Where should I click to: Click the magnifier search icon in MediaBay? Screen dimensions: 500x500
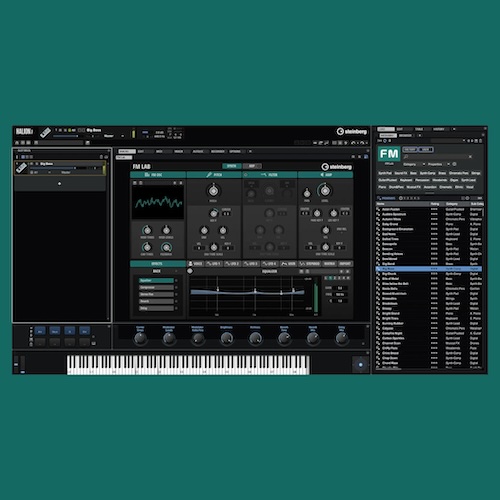click(x=406, y=157)
